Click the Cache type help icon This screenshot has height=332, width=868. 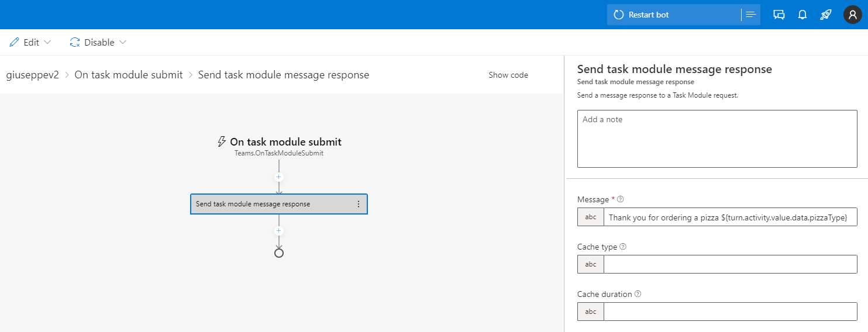tap(623, 247)
